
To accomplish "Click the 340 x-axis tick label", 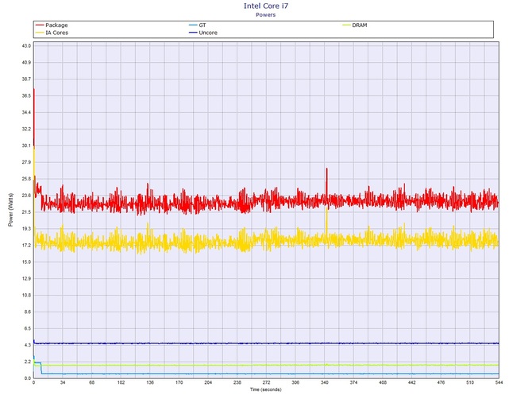I will [x=324, y=382].
